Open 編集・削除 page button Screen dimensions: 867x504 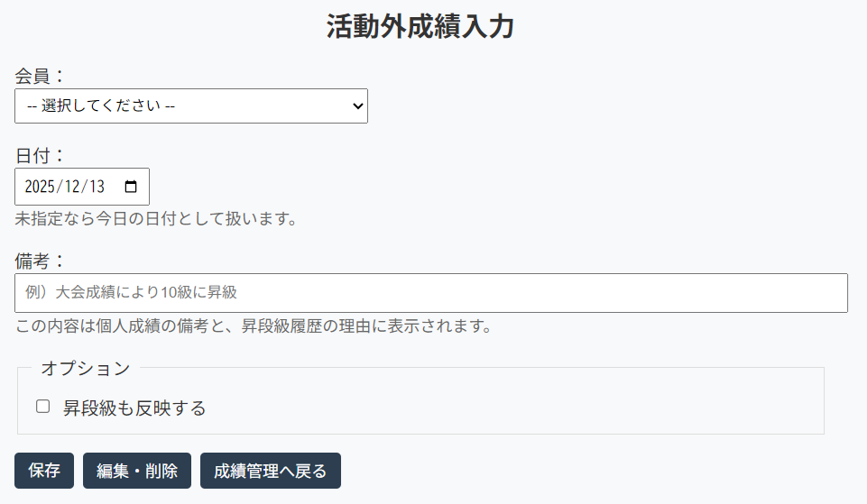(137, 471)
